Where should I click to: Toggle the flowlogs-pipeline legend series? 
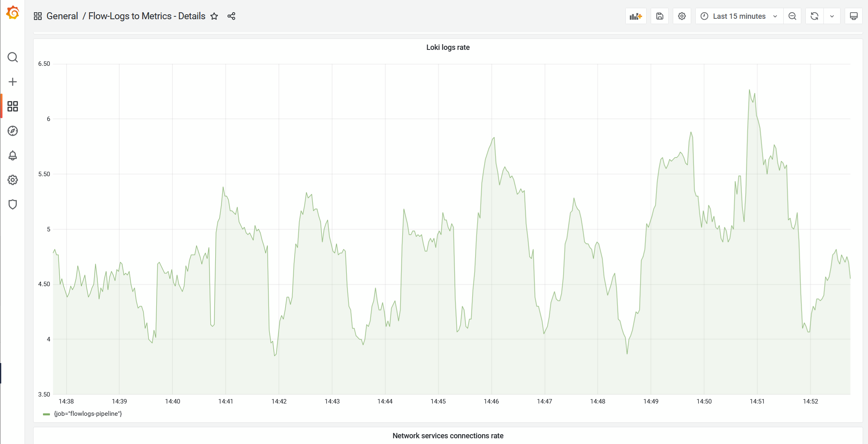(88, 414)
